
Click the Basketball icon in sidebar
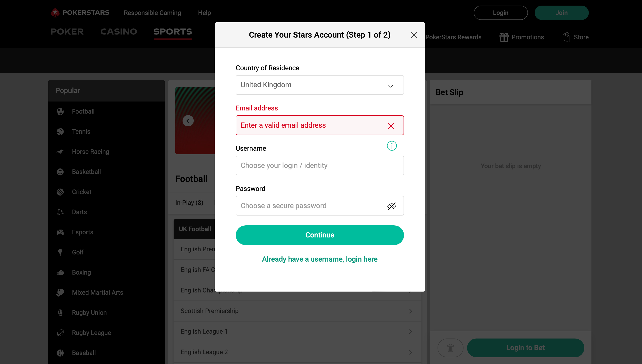click(60, 171)
